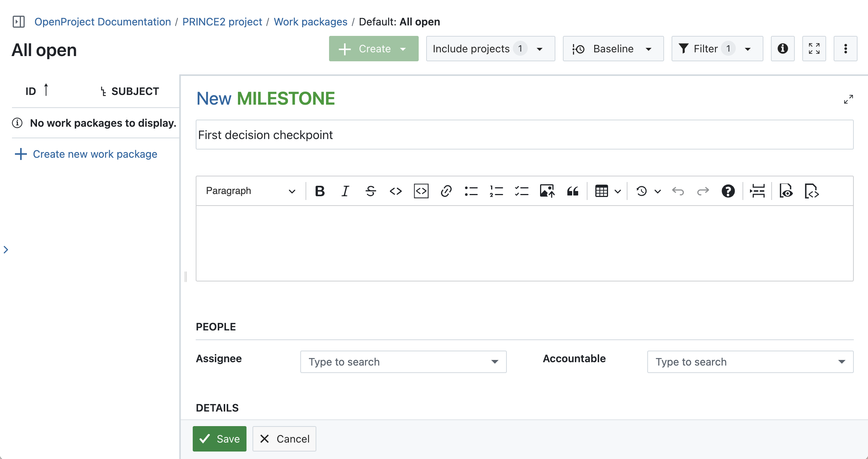Click the Assignee type to search field
Screen dimensions: 868x459
pos(403,362)
